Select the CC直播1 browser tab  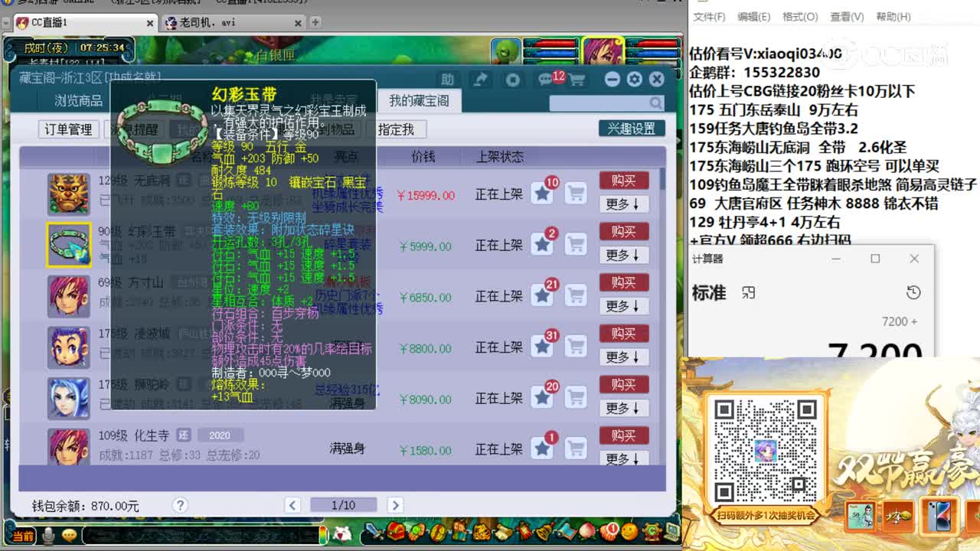point(87,23)
